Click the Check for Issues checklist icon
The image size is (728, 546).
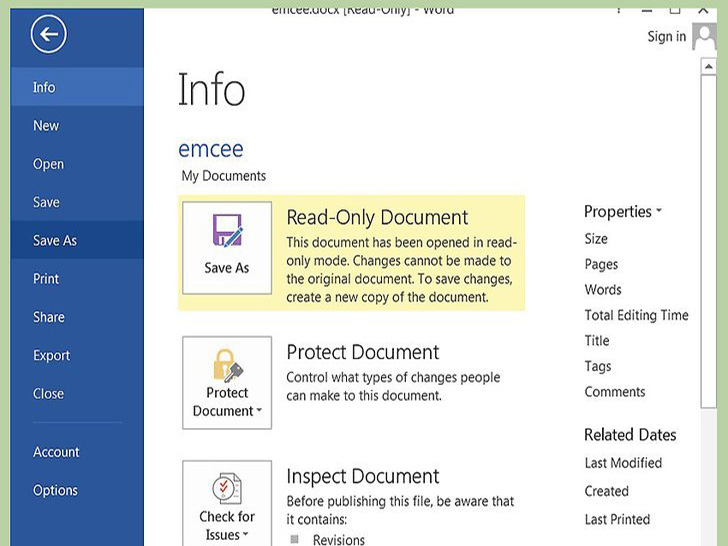pyautogui.click(x=227, y=488)
